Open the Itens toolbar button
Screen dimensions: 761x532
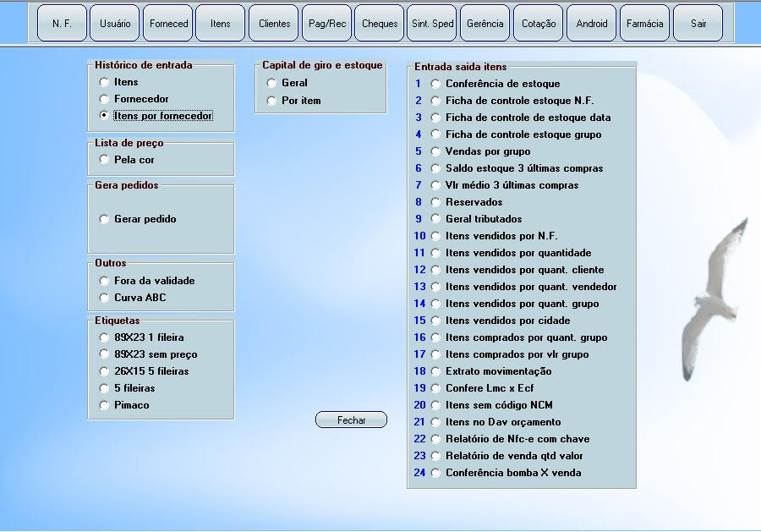point(221,24)
